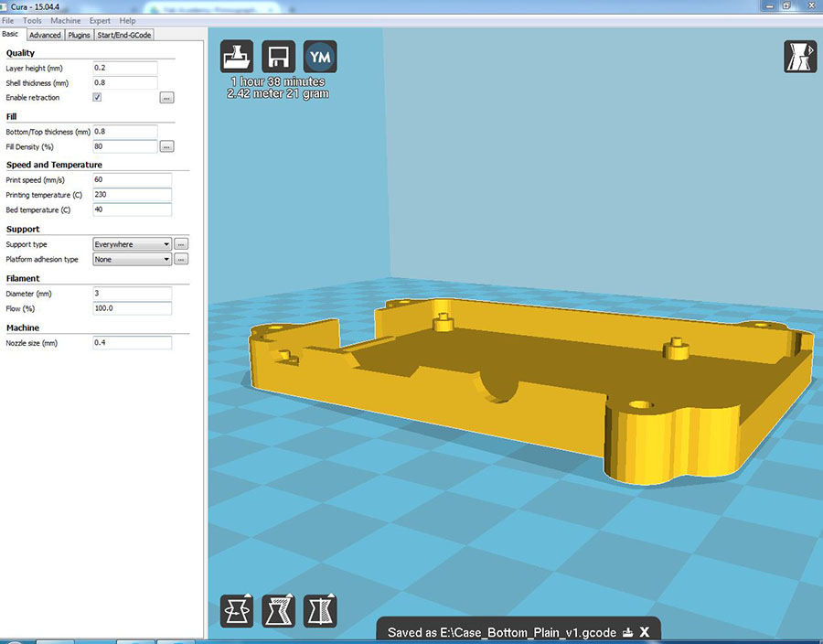Click the Bed temperature input field
Screen dimensions: 823x644
pyautogui.click(x=133, y=209)
